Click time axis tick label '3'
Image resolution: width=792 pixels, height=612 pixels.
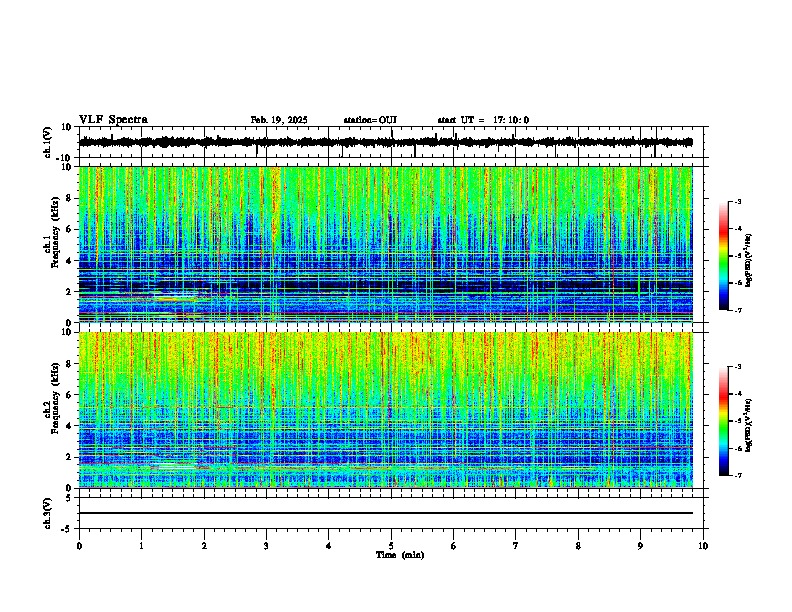(x=266, y=545)
